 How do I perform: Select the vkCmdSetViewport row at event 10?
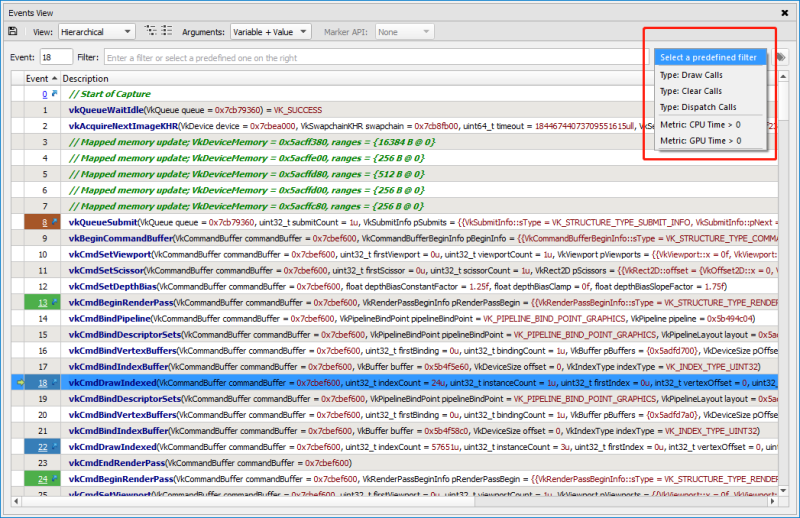[x=394, y=254]
